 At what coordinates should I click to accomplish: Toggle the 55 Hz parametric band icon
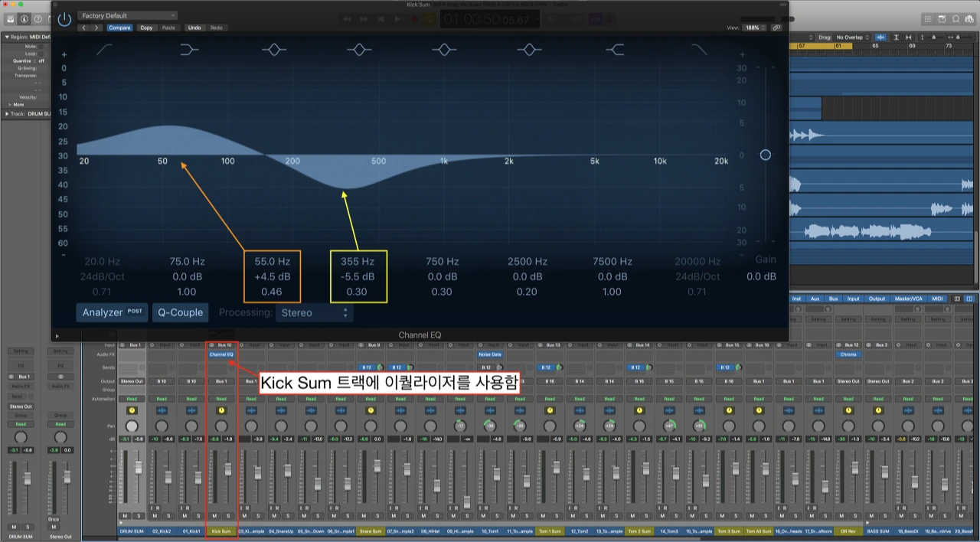click(x=274, y=50)
